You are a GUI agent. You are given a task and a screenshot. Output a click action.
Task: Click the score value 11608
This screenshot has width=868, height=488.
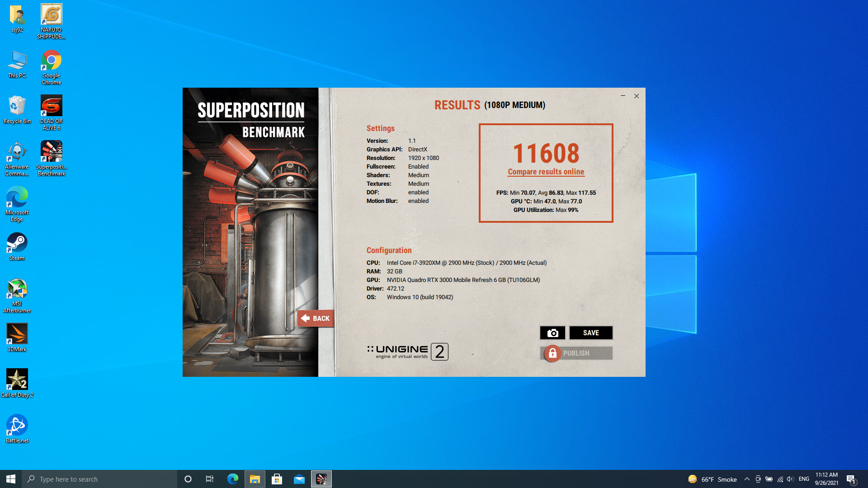[x=546, y=153]
